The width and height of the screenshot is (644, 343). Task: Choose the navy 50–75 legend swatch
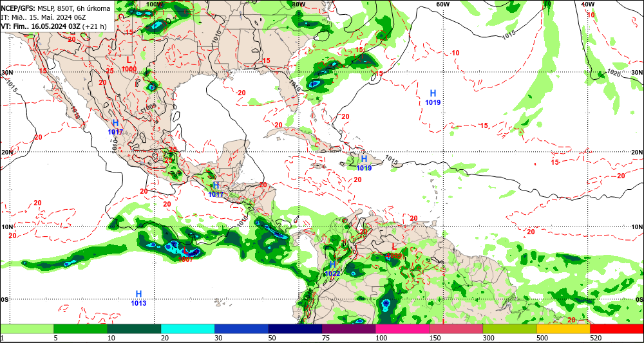pos(295,329)
